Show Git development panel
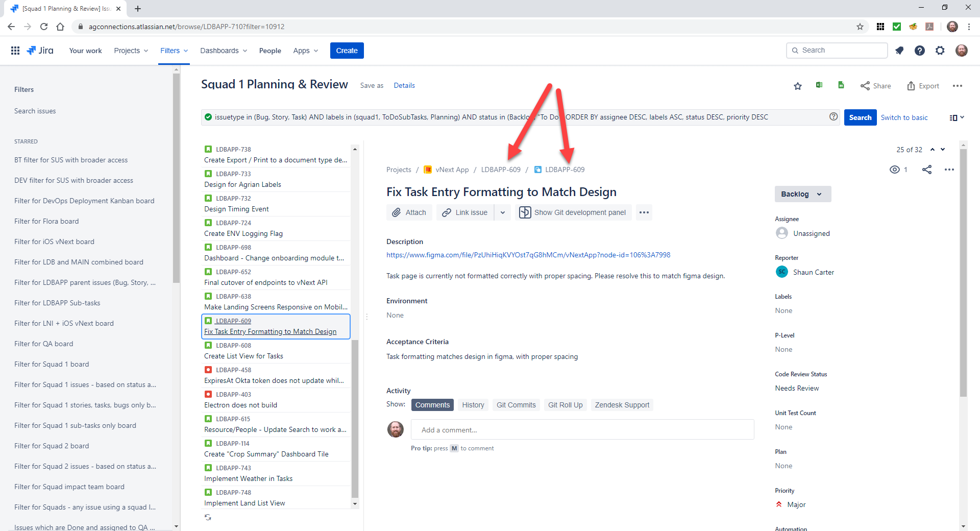The height and width of the screenshot is (531, 980). (573, 212)
